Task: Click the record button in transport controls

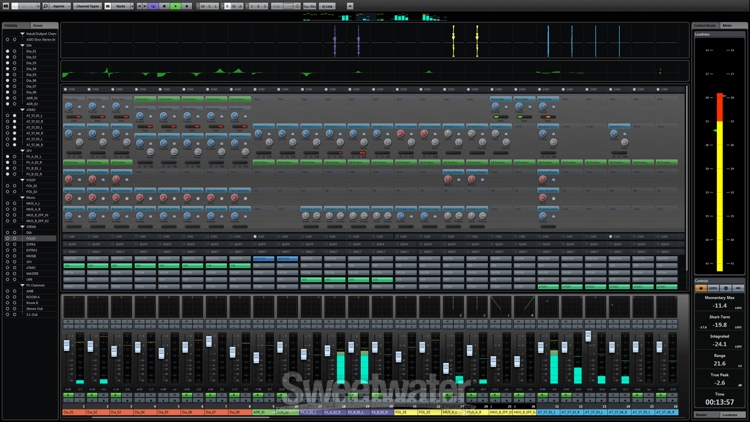Action: click(186, 6)
